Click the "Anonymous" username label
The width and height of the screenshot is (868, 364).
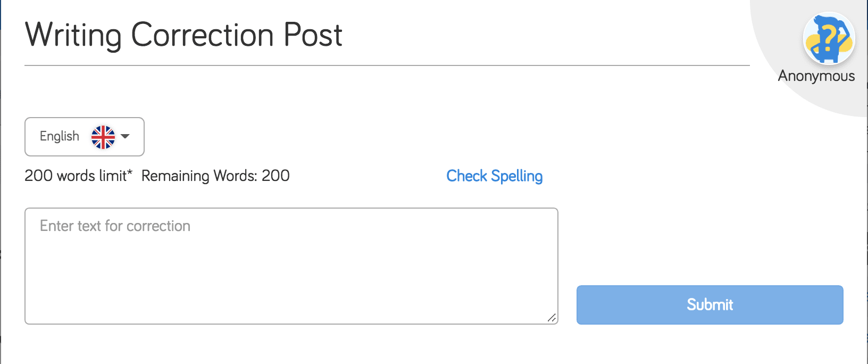pos(816,76)
